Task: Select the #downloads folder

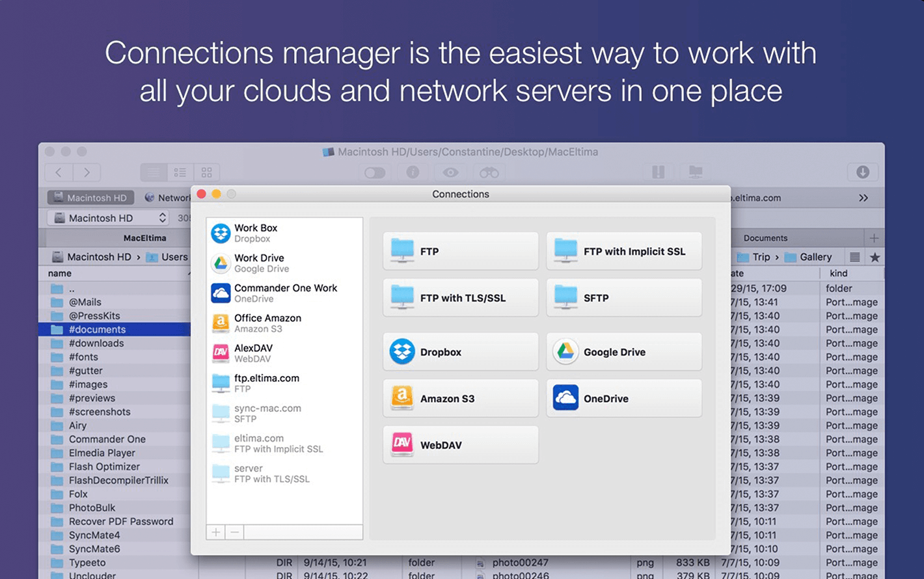Action: 115,343
